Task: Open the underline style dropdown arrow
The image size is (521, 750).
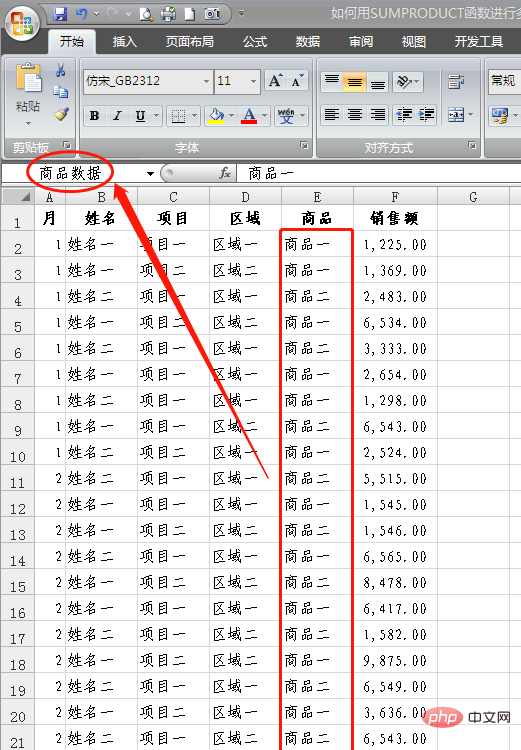Action: tap(156, 116)
